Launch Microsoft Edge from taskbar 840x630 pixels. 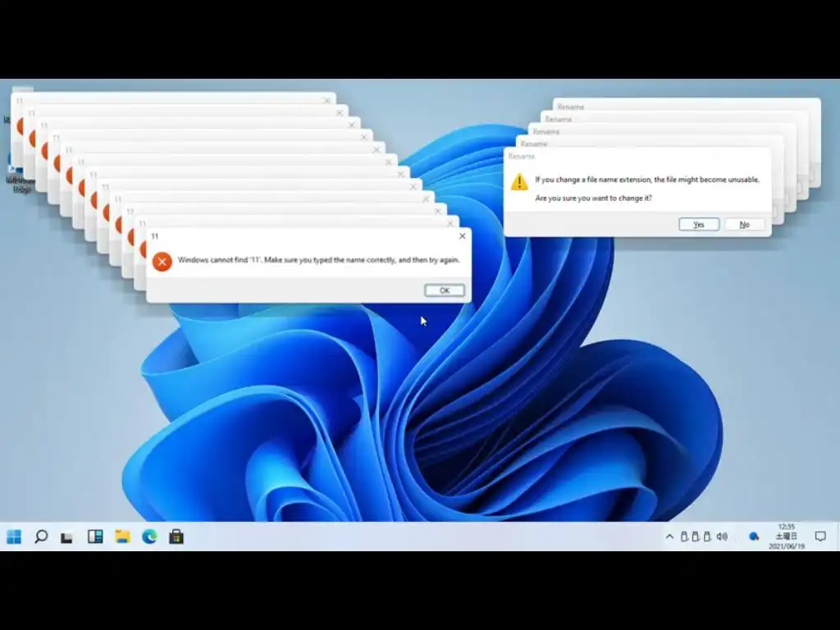(149, 536)
